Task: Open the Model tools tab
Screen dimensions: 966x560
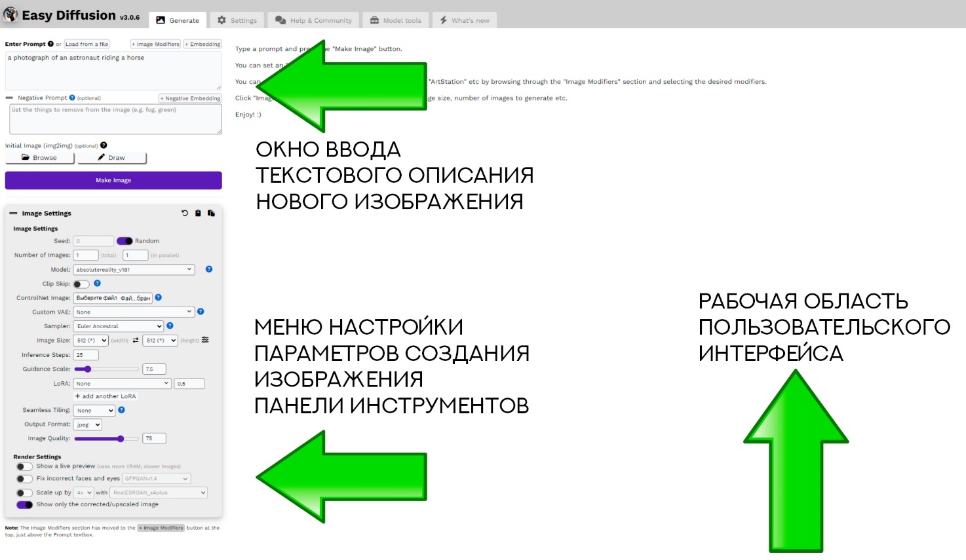Action: pos(396,20)
